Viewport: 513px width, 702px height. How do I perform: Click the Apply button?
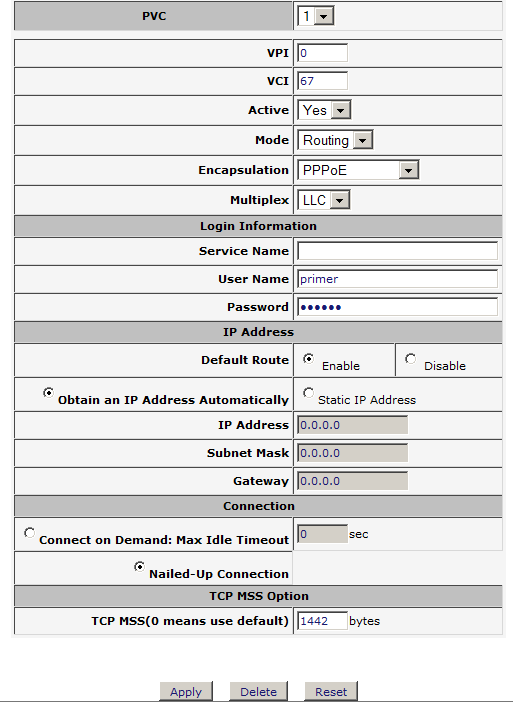pos(186,692)
